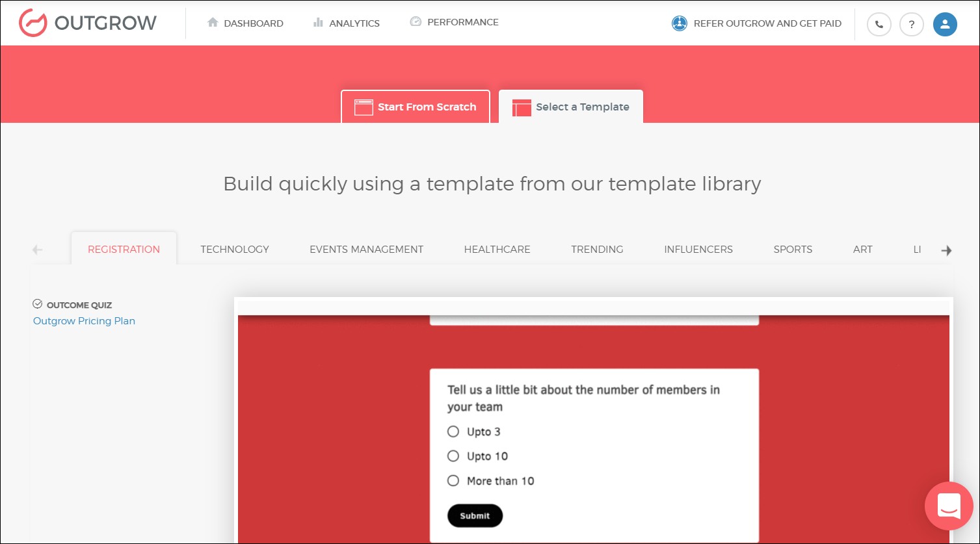This screenshot has width=980, height=544.
Task: Click the referral icon beside Refer Outgrow
Action: (679, 23)
